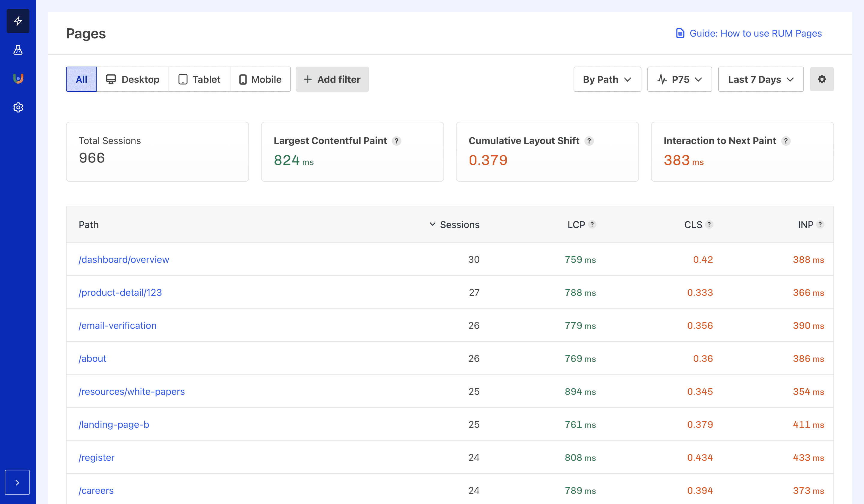Click help icon beside Interaction to Next Paint
The width and height of the screenshot is (864, 504).
click(x=786, y=141)
